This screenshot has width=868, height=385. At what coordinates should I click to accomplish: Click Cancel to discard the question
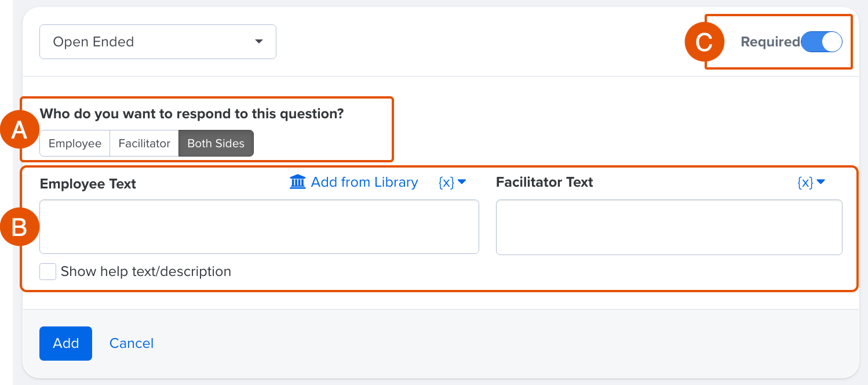coord(131,343)
